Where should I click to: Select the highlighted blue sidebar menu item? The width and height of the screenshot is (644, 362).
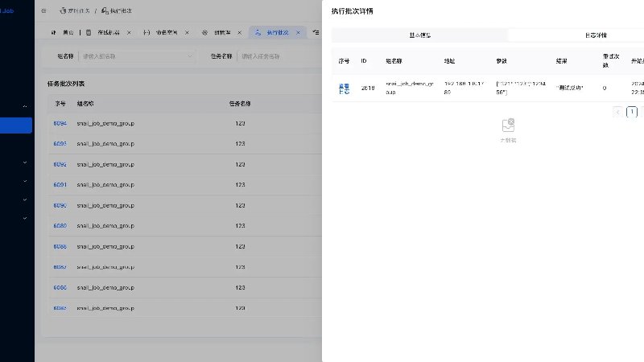point(16,125)
